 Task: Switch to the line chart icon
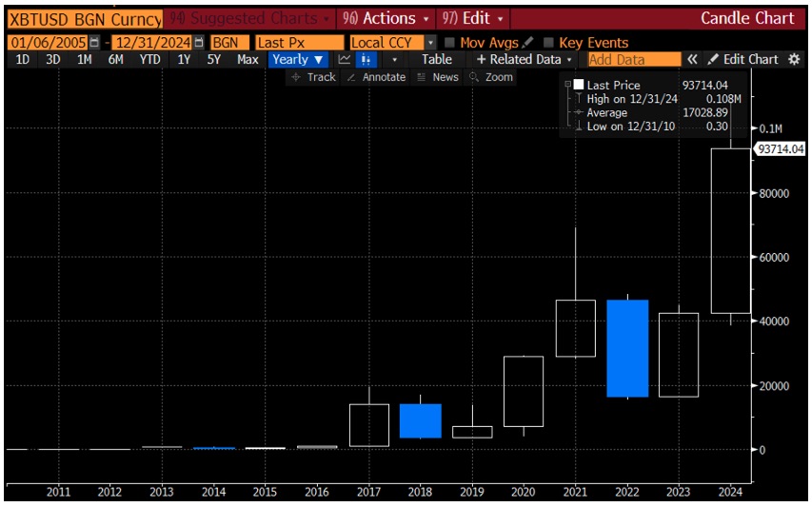pyautogui.click(x=345, y=60)
